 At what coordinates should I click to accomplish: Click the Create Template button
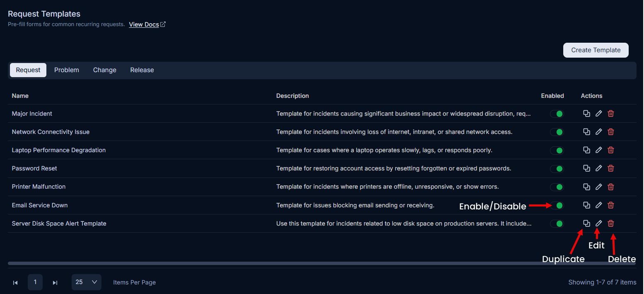point(596,50)
